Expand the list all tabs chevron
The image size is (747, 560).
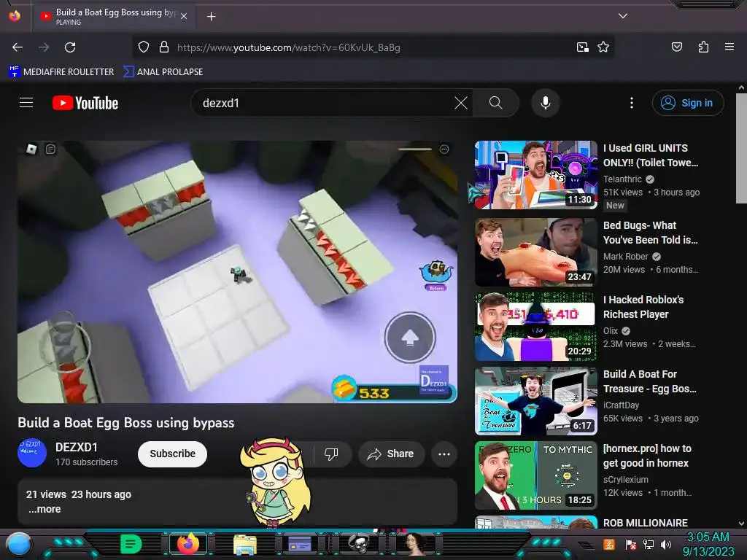click(x=623, y=16)
